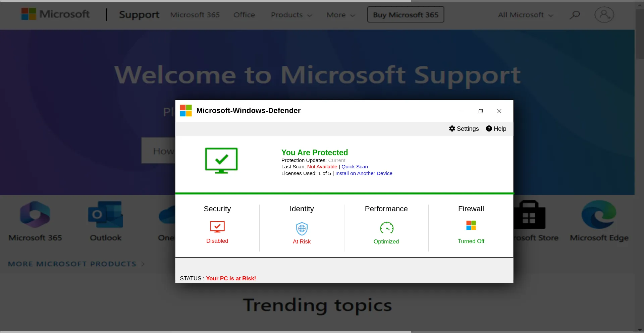The width and height of the screenshot is (644, 333).
Task: Open the Microsoft Edge icon
Action: (x=599, y=215)
